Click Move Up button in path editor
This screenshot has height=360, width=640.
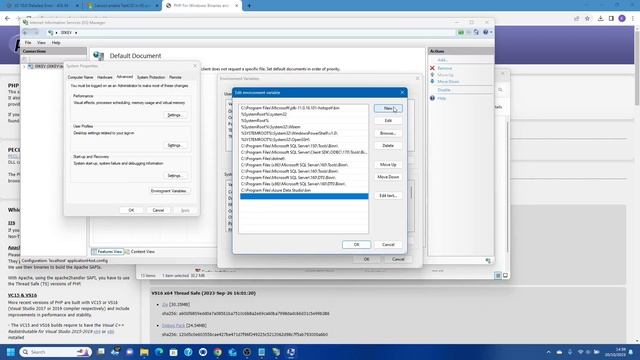click(388, 164)
